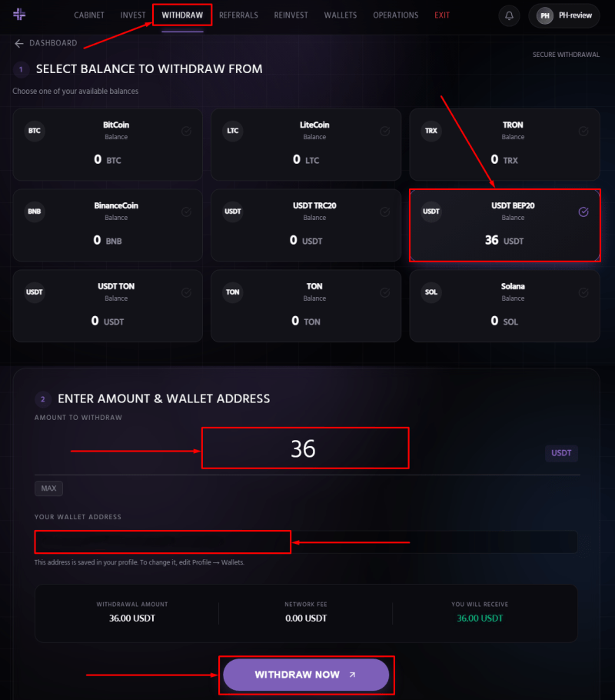
Task: Click the back arrow next to DASHBOARD
Action: (18, 43)
